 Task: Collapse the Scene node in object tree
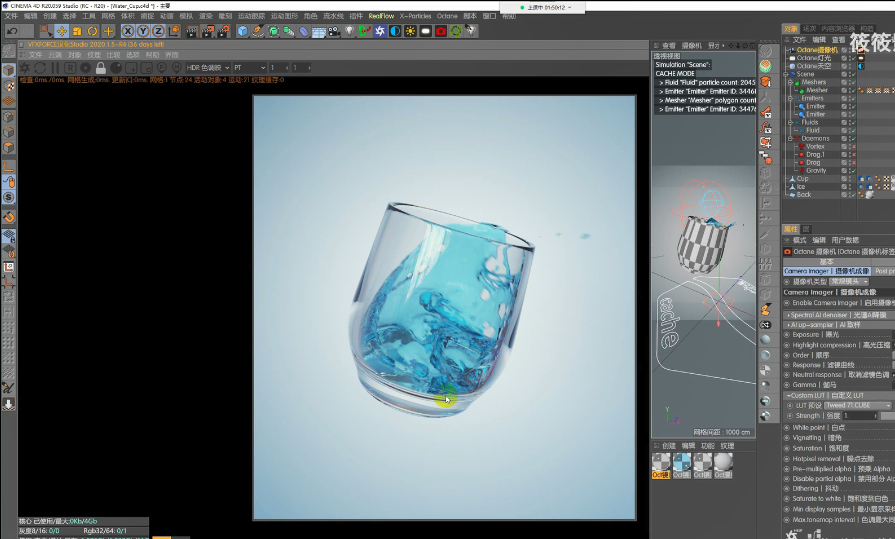coord(787,74)
